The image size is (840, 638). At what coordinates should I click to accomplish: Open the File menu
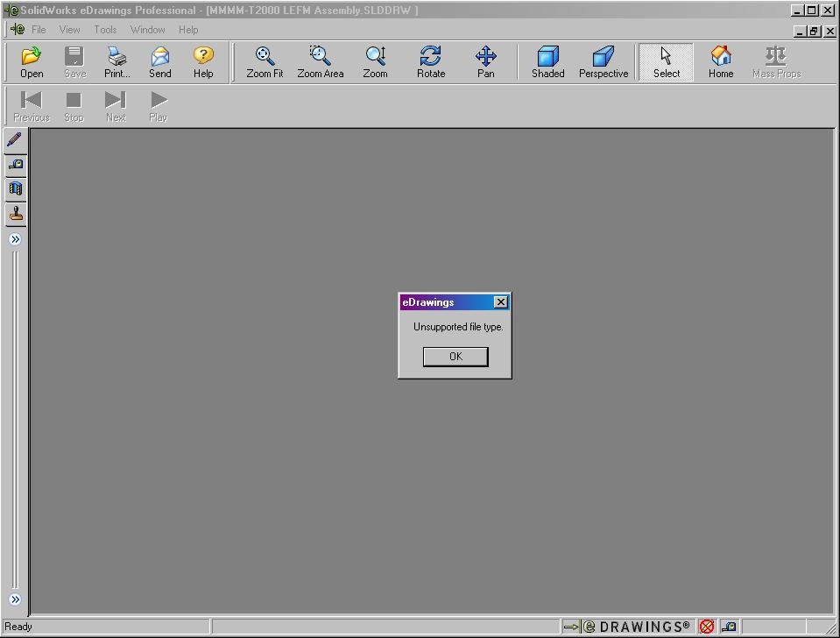coord(39,30)
